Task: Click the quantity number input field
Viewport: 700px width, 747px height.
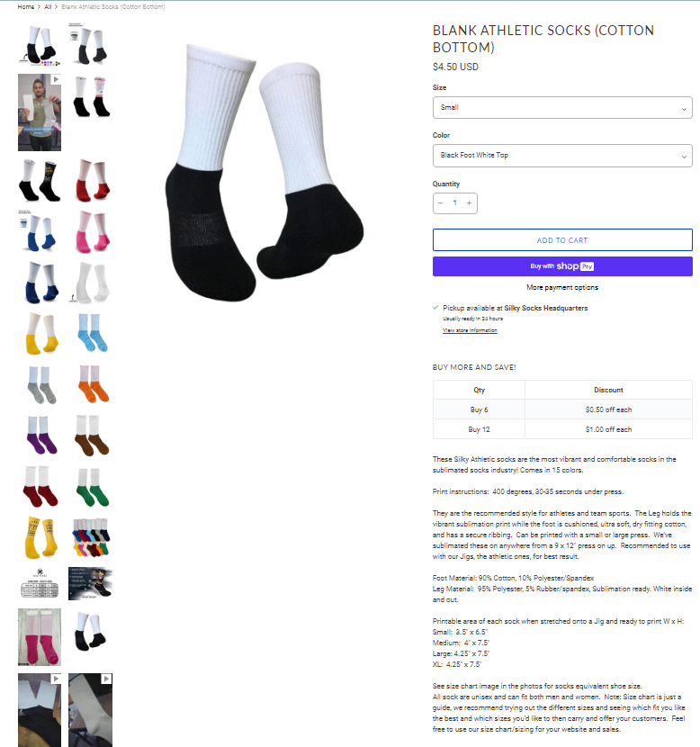Action: coord(454,202)
